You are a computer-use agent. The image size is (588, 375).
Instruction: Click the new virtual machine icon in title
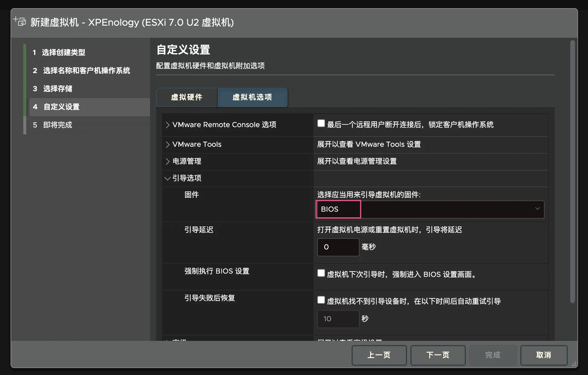point(20,21)
